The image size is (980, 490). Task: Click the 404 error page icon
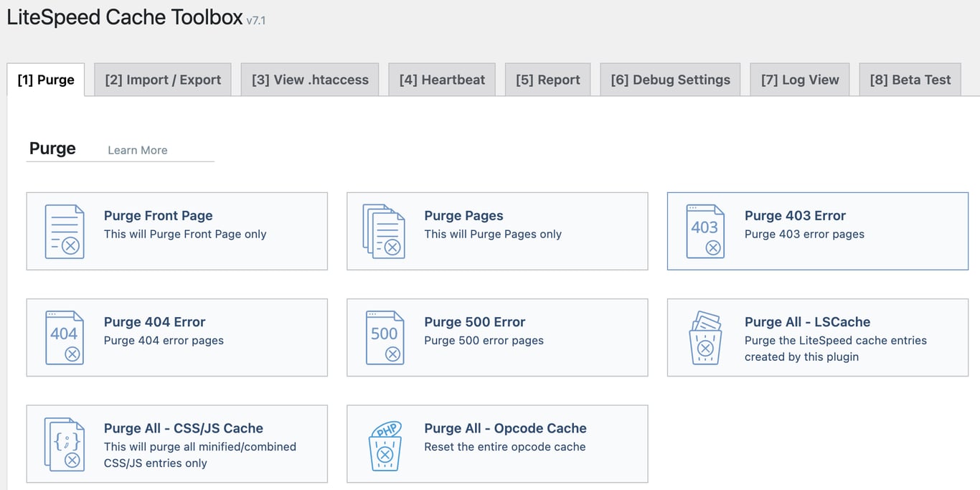point(64,336)
